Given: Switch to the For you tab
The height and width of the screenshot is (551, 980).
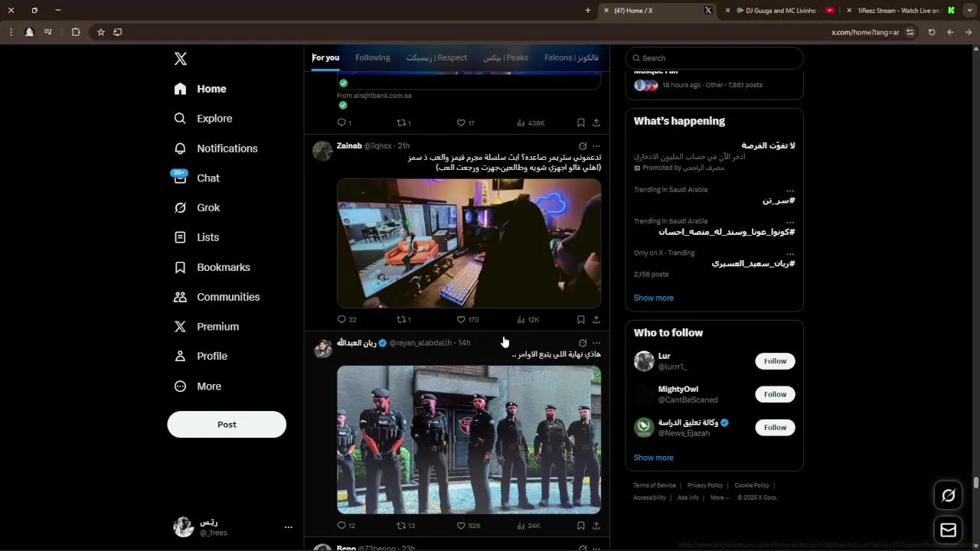Looking at the screenshot, I should click(325, 57).
